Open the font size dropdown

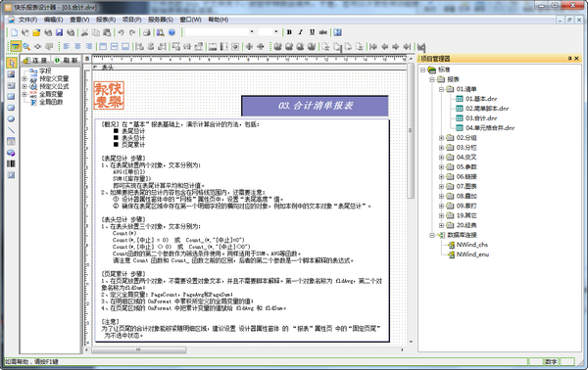click(x=276, y=32)
